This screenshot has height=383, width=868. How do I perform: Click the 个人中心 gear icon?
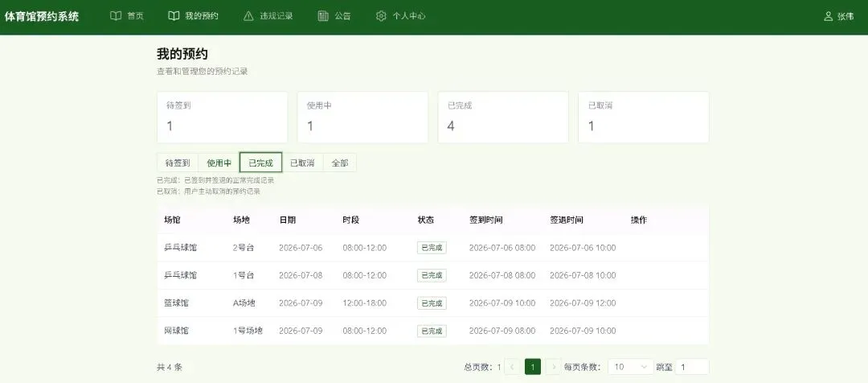click(381, 16)
